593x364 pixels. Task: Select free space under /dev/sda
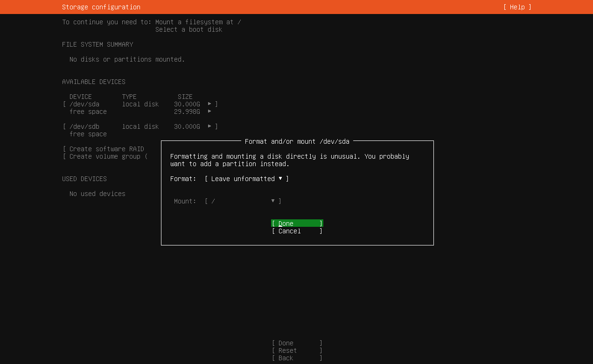[88, 112]
